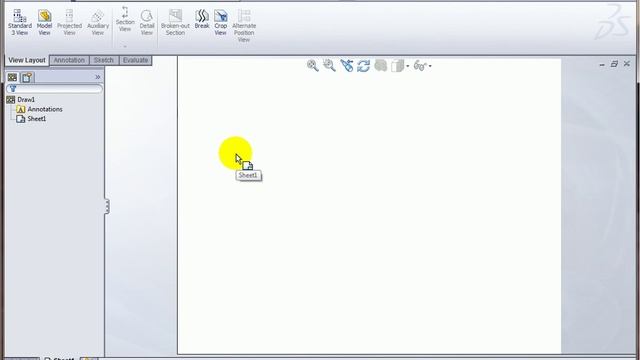Switch to the Evaluate tab
Viewport: 640px width, 360px height.
click(x=136, y=60)
